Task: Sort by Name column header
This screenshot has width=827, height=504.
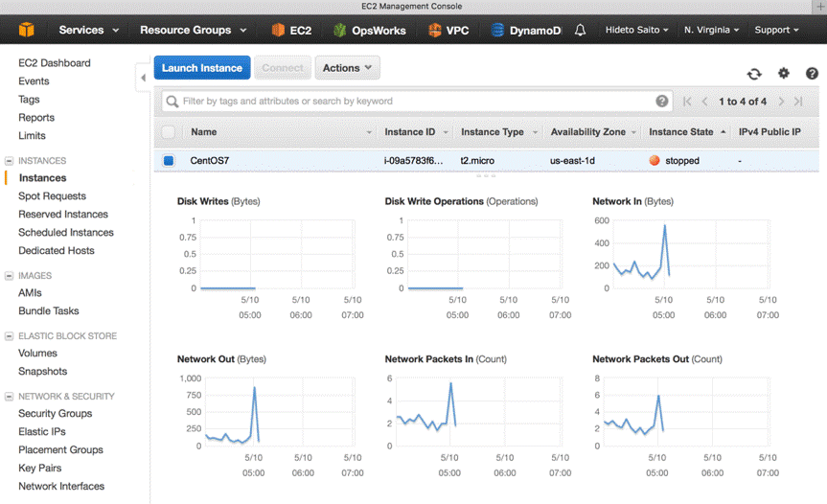Action: tap(203, 132)
